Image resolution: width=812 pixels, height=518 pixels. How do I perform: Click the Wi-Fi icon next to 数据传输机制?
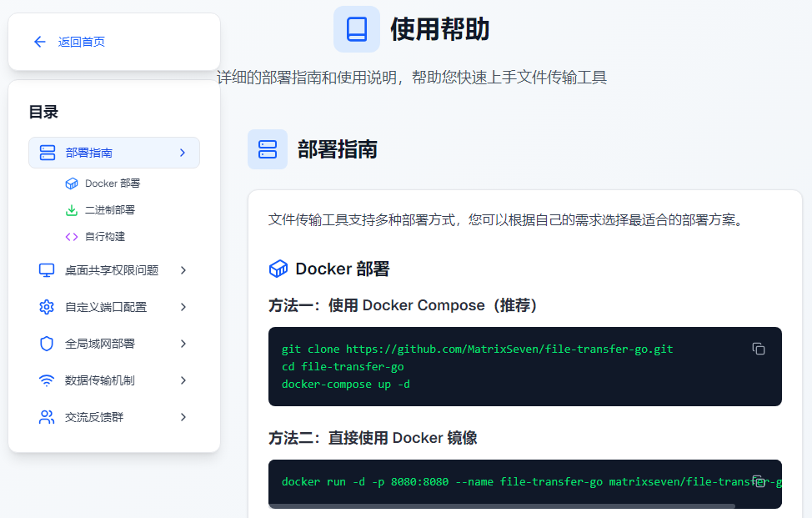(x=47, y=380)
